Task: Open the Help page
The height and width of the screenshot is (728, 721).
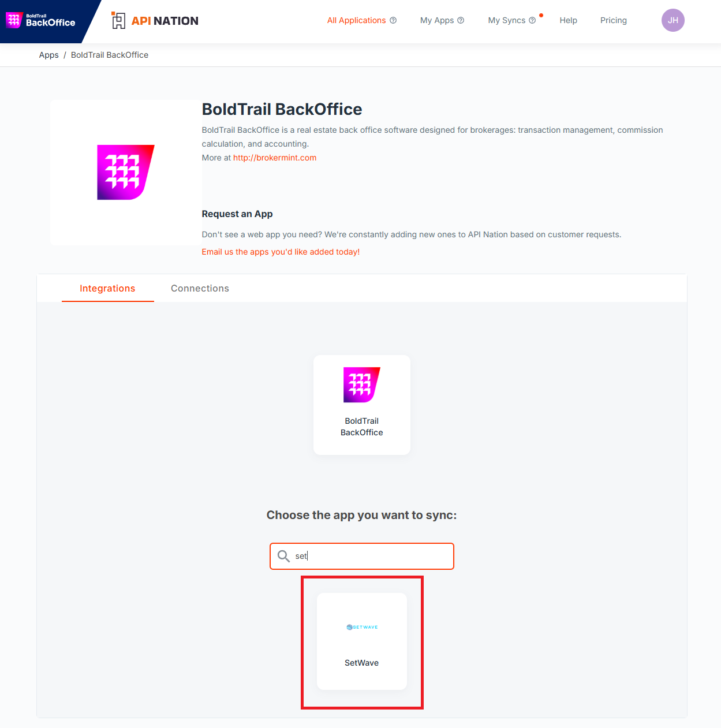Action: coord(568,20)
